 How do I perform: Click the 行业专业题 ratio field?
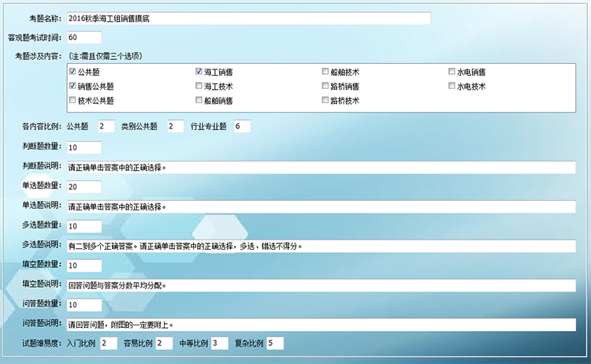242,127
